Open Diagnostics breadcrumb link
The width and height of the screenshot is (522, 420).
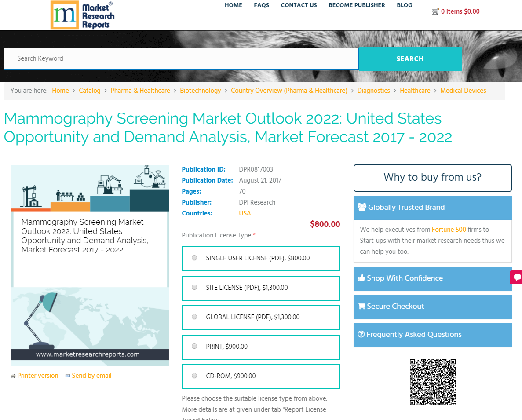pos(373,91)
